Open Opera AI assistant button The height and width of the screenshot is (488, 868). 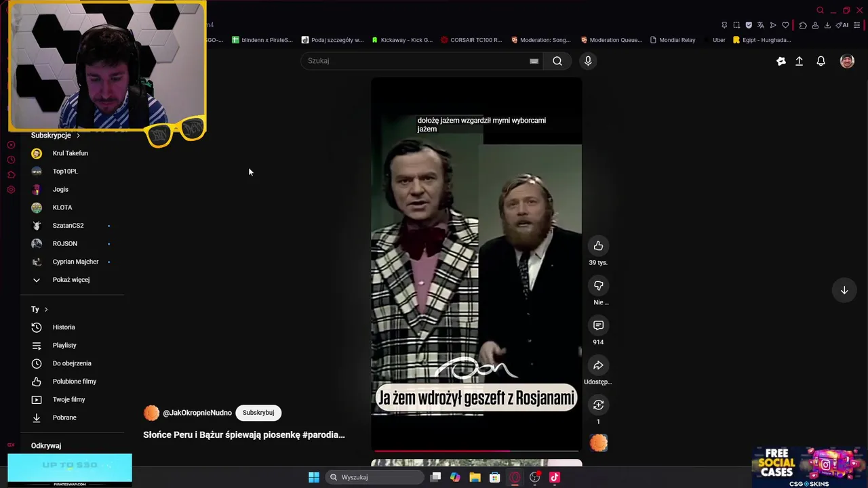pyautogui.click(x=843, y=25)
